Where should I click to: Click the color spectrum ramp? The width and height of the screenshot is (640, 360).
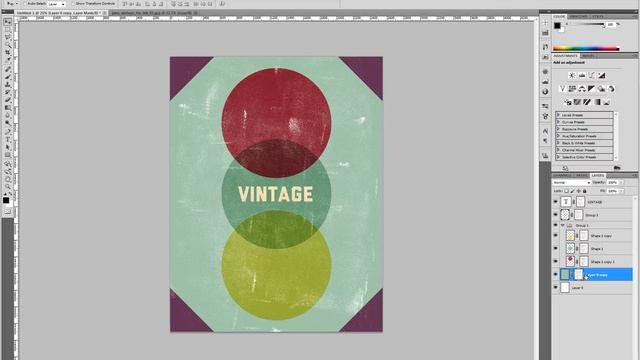click(586, 49)
